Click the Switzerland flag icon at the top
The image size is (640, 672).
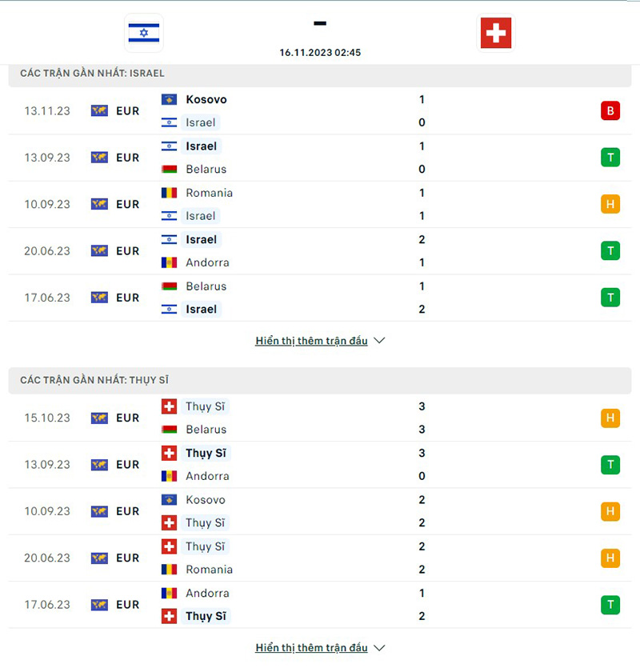496,34
